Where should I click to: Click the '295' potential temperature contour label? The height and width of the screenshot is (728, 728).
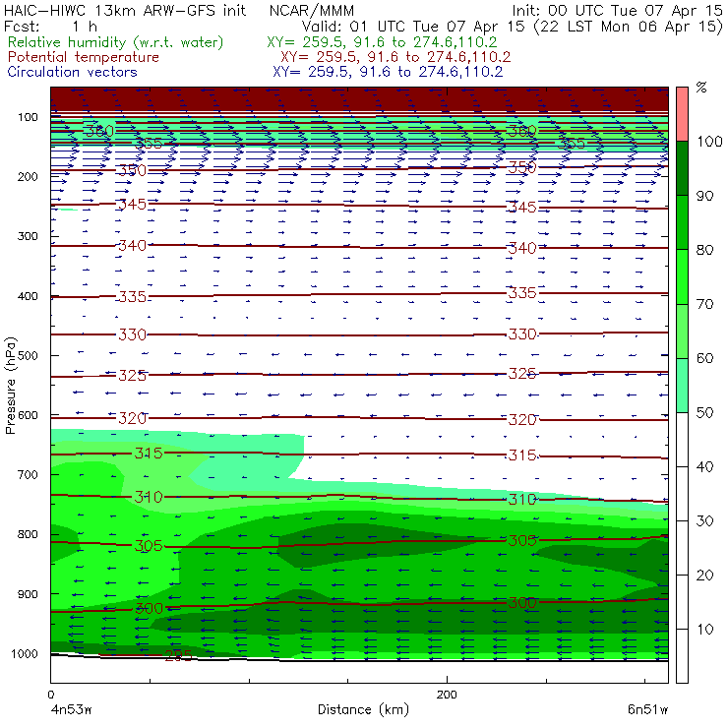pos(178,655)
